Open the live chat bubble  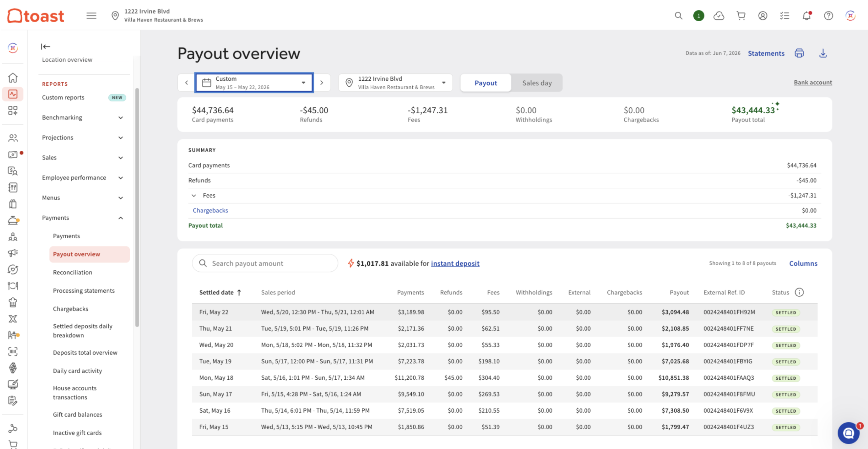[848, 433]
